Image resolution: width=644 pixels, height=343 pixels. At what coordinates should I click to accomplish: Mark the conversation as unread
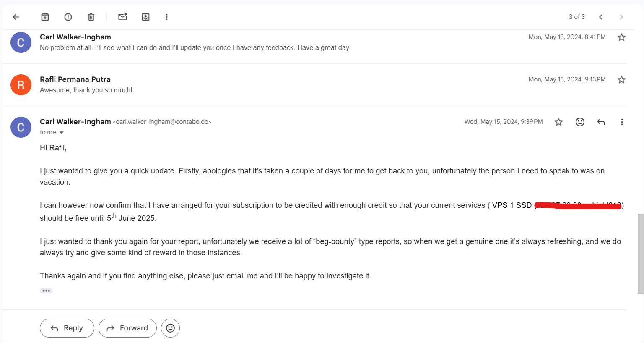click(122, 17)
